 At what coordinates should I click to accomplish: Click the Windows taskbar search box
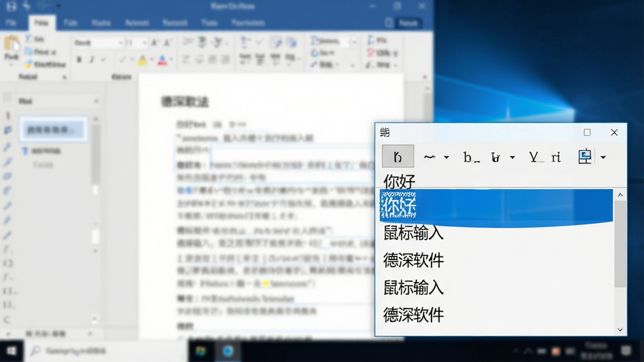(106, 351)
